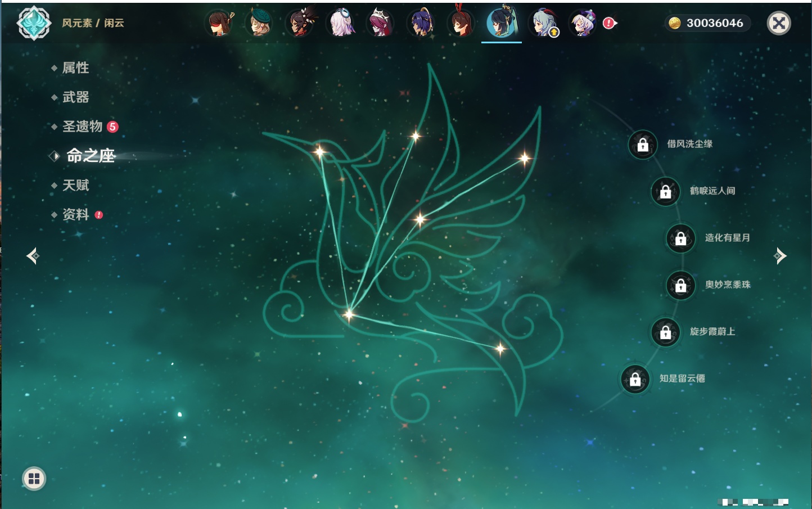Select the dark spiky-ponytail character avatar
The height and width of the screenshot is (509, 812).
[x=300, y=24]
